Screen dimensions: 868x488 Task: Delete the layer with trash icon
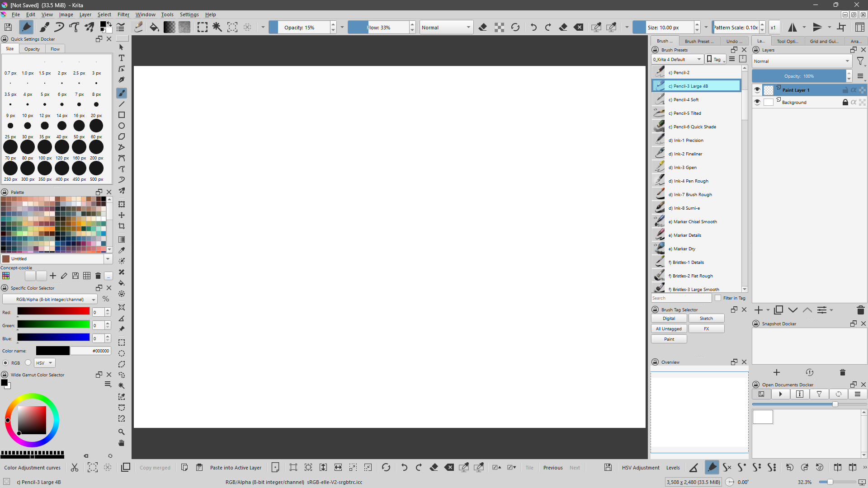pos(860,310)
